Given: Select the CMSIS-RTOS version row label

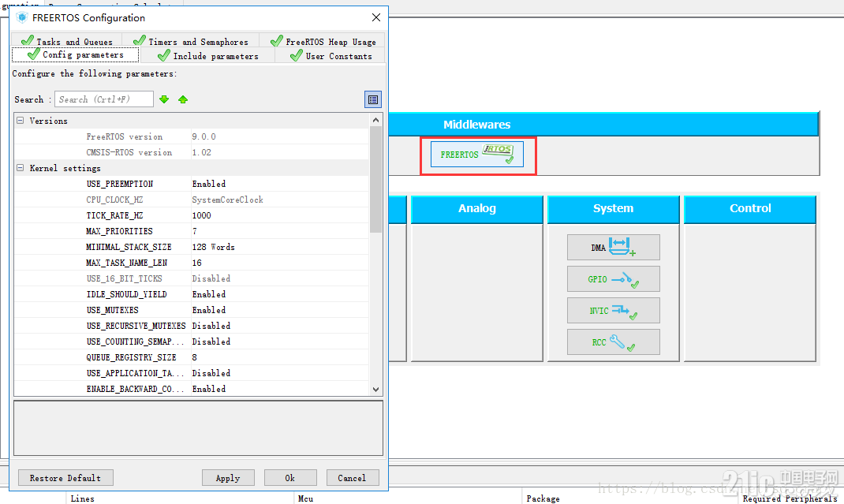Looking at the screenshot, I should [129, 152].
